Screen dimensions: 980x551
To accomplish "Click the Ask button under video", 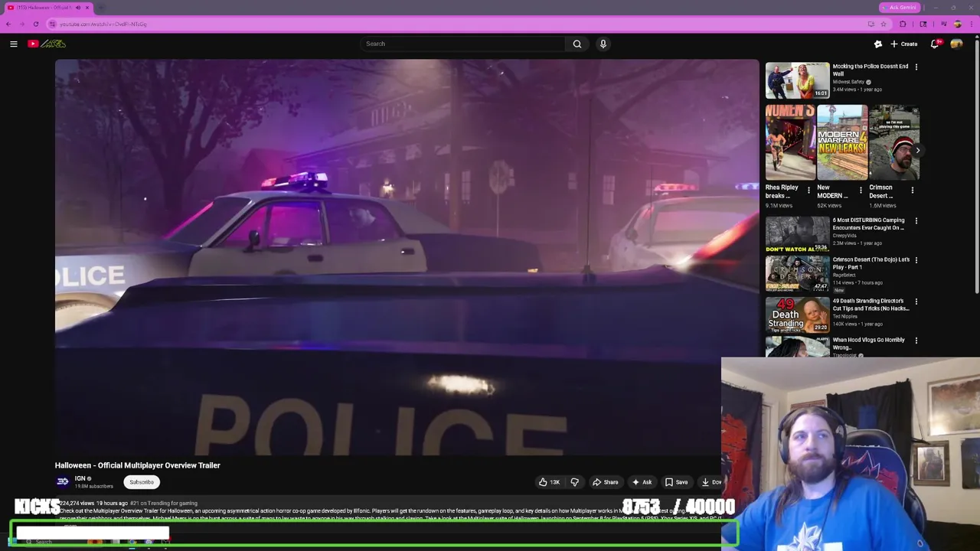I will click(x=642, y=482).
